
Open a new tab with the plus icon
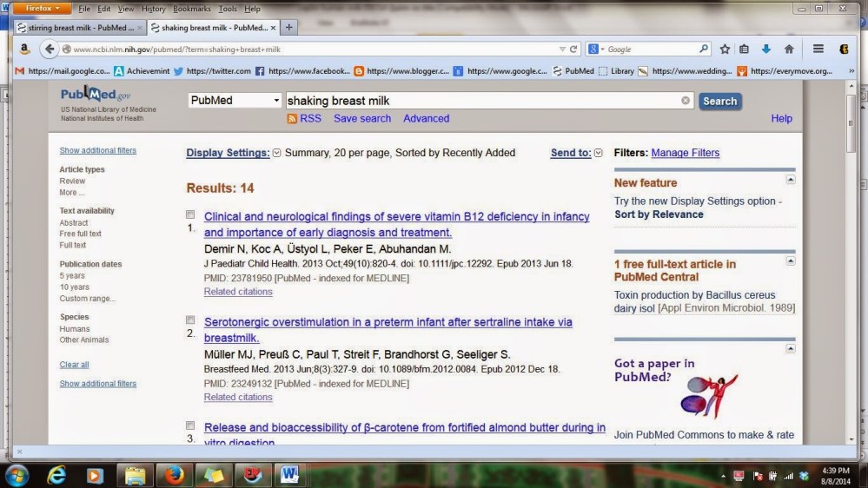coord(289,28)
